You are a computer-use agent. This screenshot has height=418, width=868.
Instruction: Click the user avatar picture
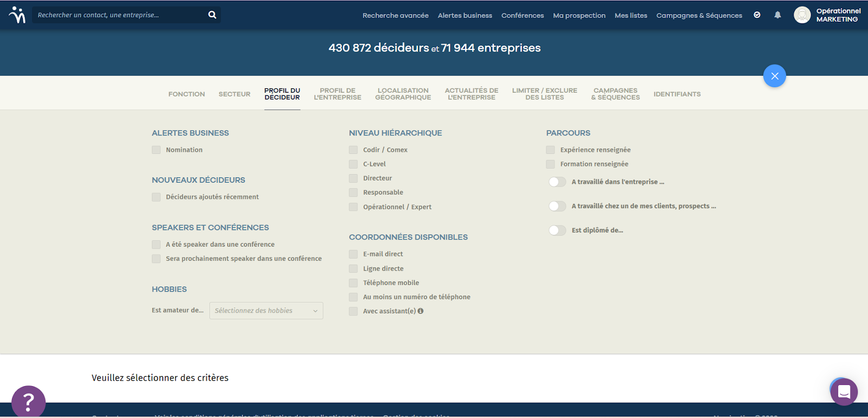[802, 15]
